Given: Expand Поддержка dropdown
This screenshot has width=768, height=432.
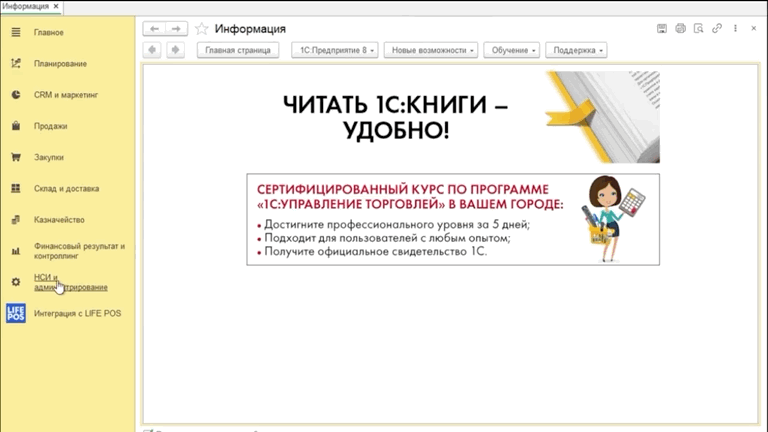Looking at the screenshot, I should coord(576,50).
